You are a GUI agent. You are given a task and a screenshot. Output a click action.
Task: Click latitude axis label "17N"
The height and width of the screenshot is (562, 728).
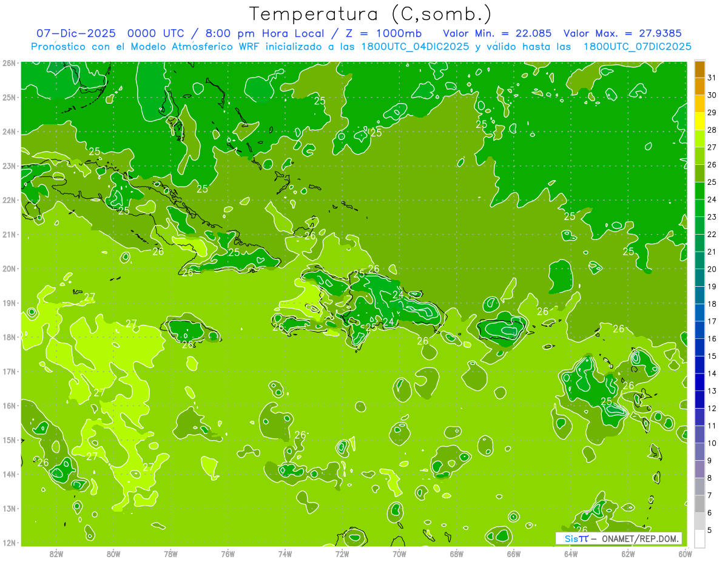9,371
